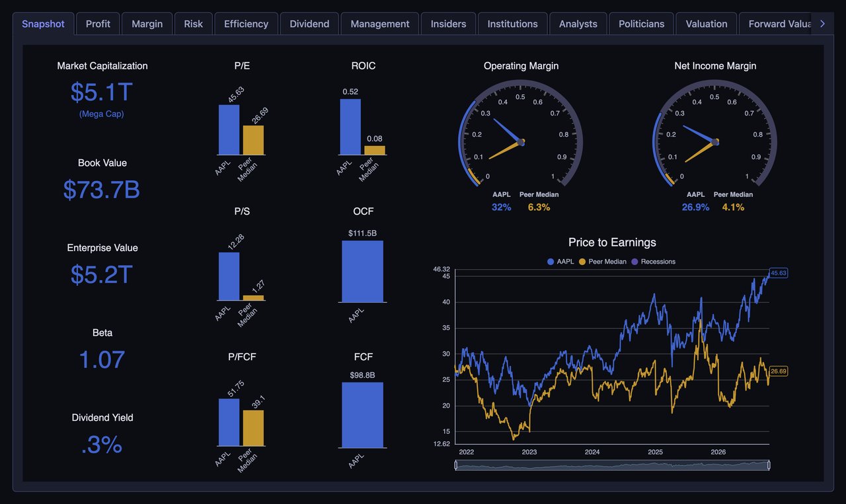Open the Forward Valuation tab
The height and width of the screenshot is (504, 846).
coord(775,24)
